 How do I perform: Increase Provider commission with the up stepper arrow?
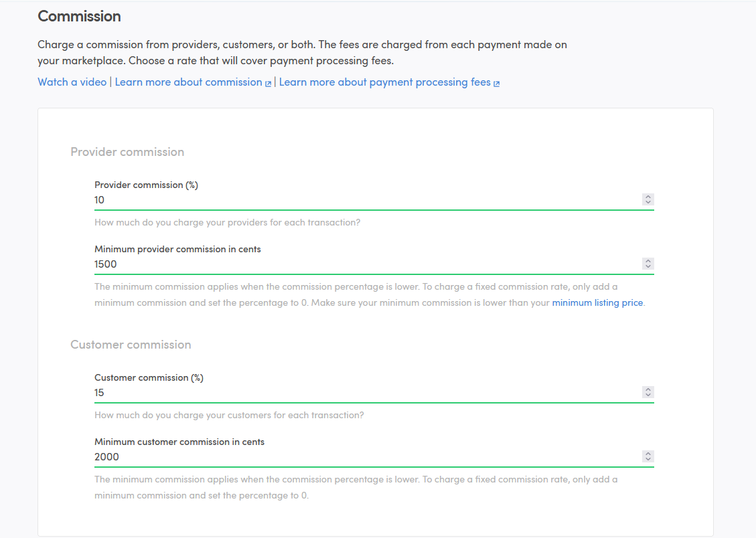[x=647, y=196]
